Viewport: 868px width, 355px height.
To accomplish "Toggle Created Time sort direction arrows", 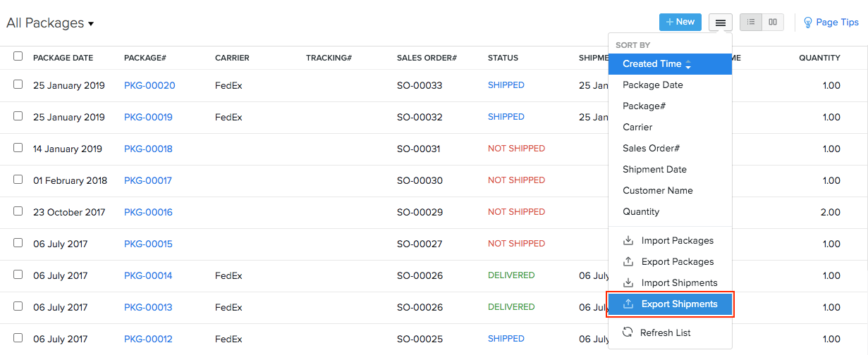I will click(688, 64).
